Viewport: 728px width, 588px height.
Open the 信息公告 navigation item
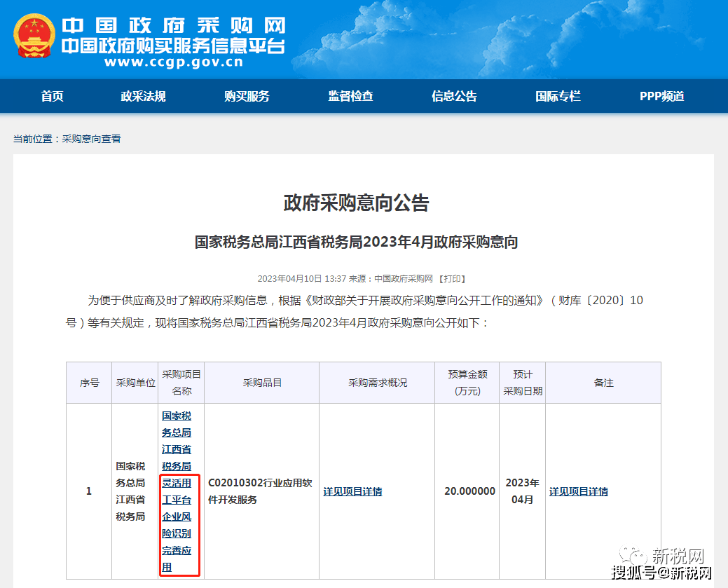pyautogui.click(x=454, y=96)
